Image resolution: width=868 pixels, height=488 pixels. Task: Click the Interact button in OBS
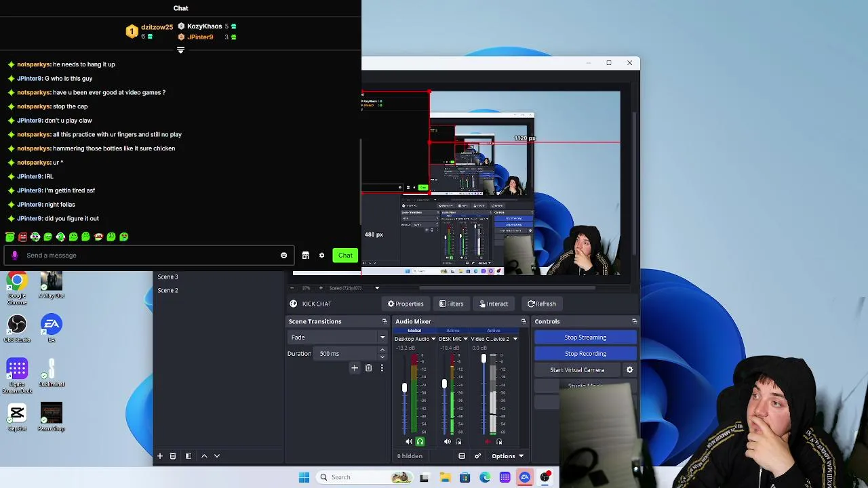[x=494, y=304]
